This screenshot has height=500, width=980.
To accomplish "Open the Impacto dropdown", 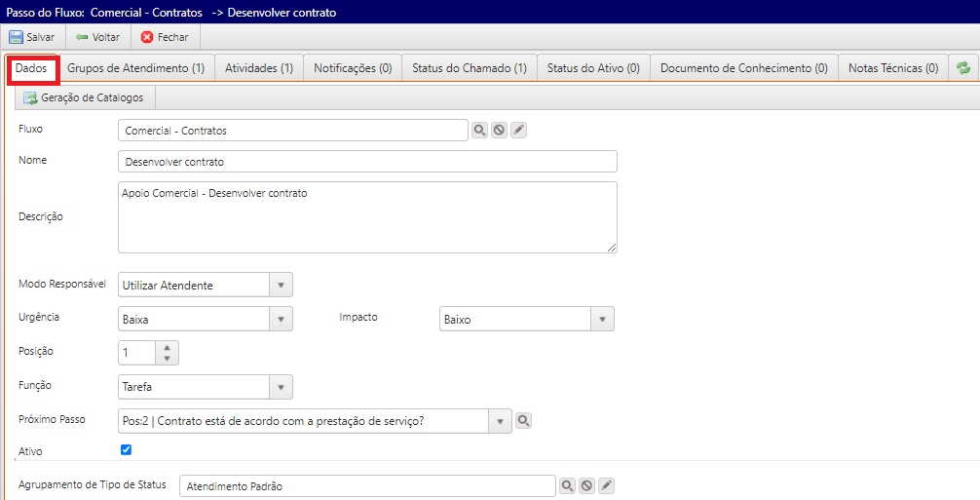I will pos(602,320).
